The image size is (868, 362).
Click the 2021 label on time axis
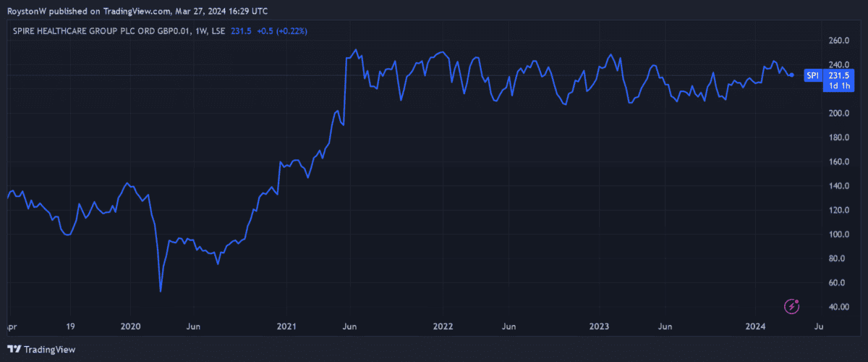click(286, 327)
